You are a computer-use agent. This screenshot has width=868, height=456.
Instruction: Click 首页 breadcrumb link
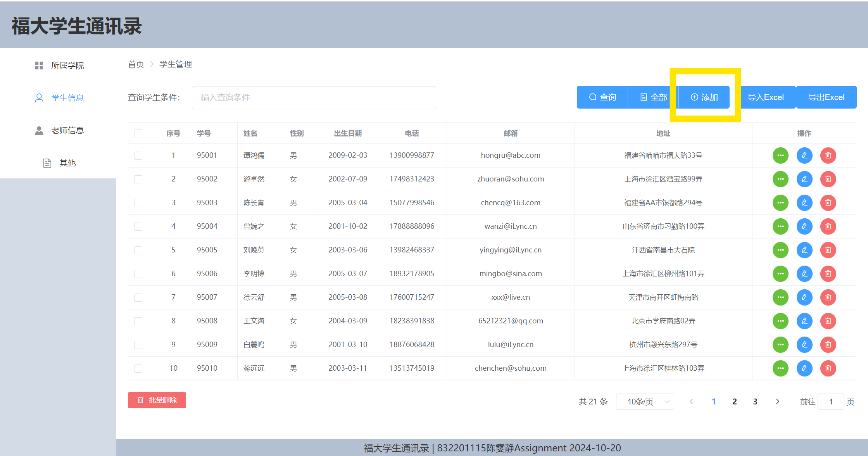click(x=136, y=64)
